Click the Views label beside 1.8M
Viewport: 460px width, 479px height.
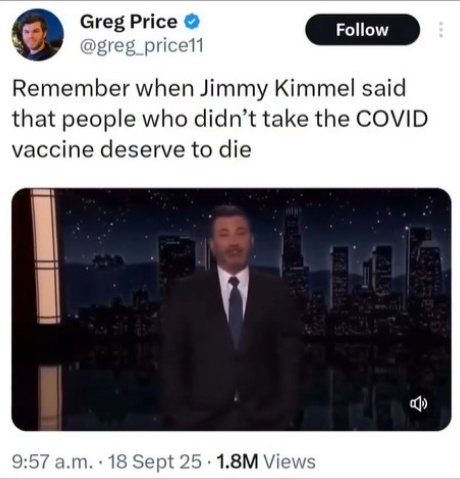(289, 462)
